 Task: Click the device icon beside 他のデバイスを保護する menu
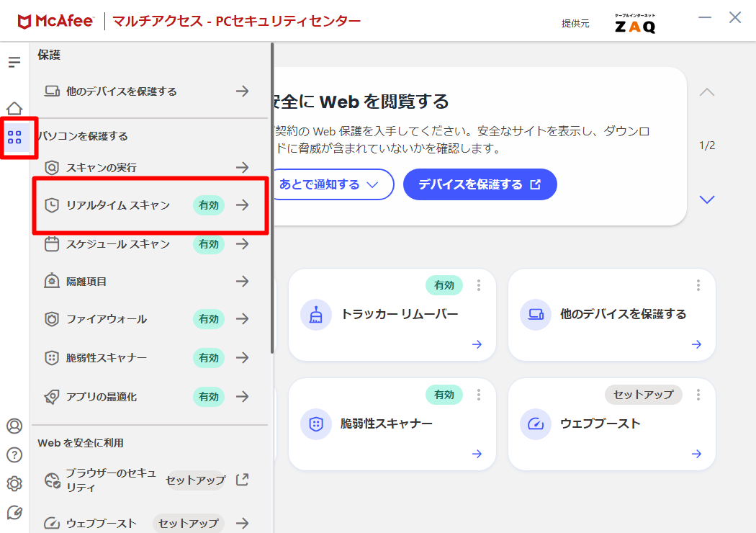pos(52,91)
